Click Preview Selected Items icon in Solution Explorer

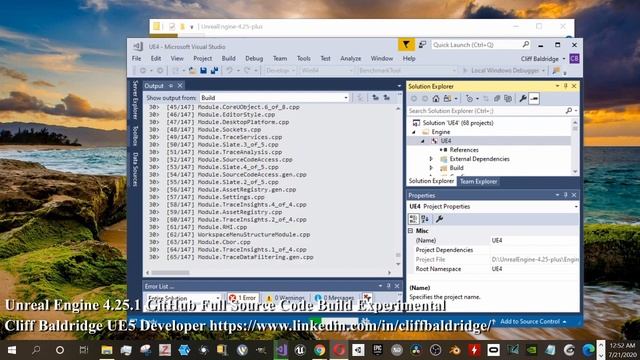(x=534, y=98)
